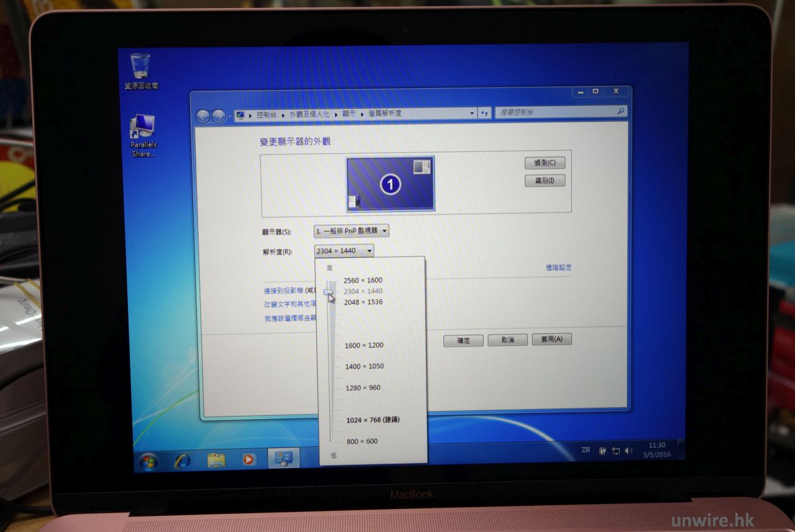Click the back arrow in the window
This screenshot has width=795, height=532.
[x=203, y=116]
